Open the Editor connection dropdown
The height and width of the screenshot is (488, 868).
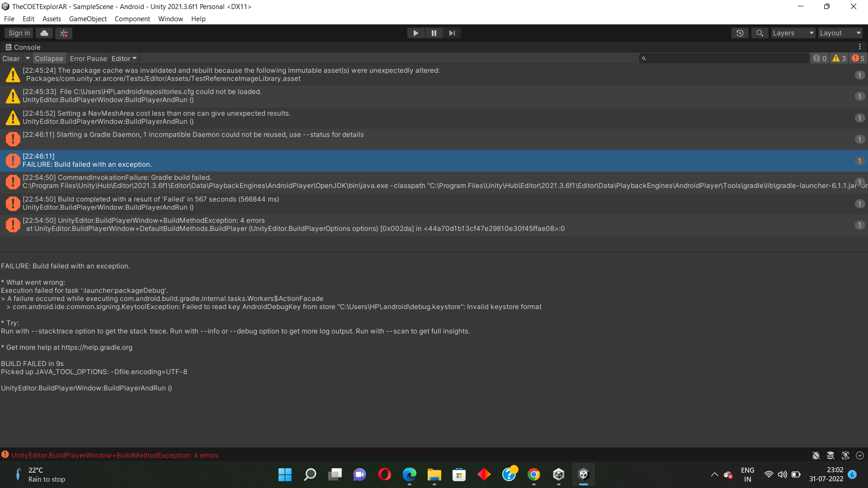tap(124, 58)
